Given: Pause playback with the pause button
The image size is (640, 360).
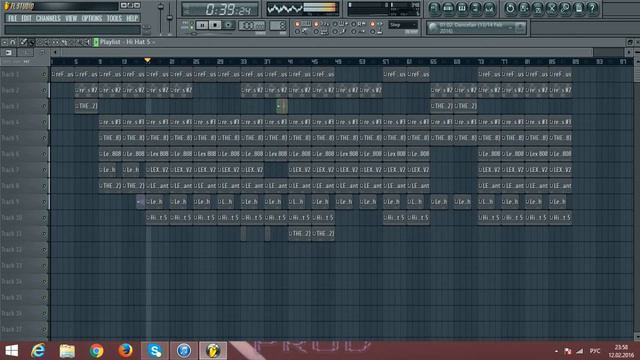Looking at the screenshot, I should 202,25.
